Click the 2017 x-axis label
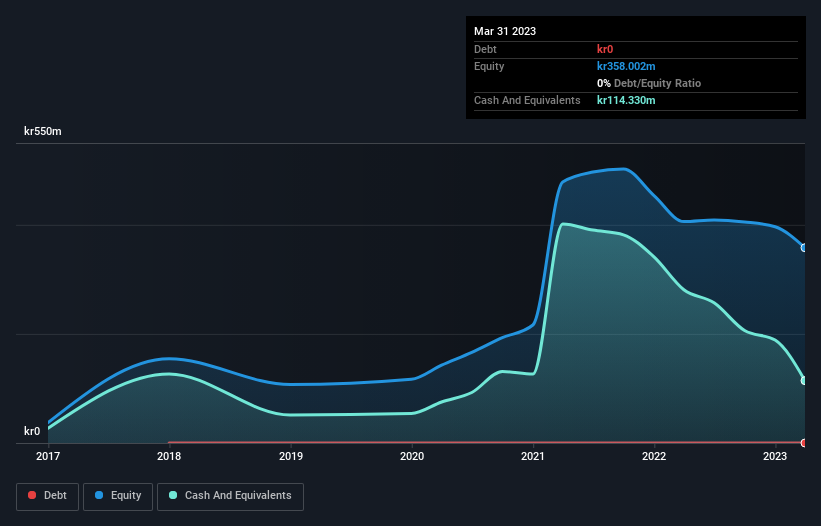Image resolution: width=821 pixels, height=526 pixels. tap(48, 456)
